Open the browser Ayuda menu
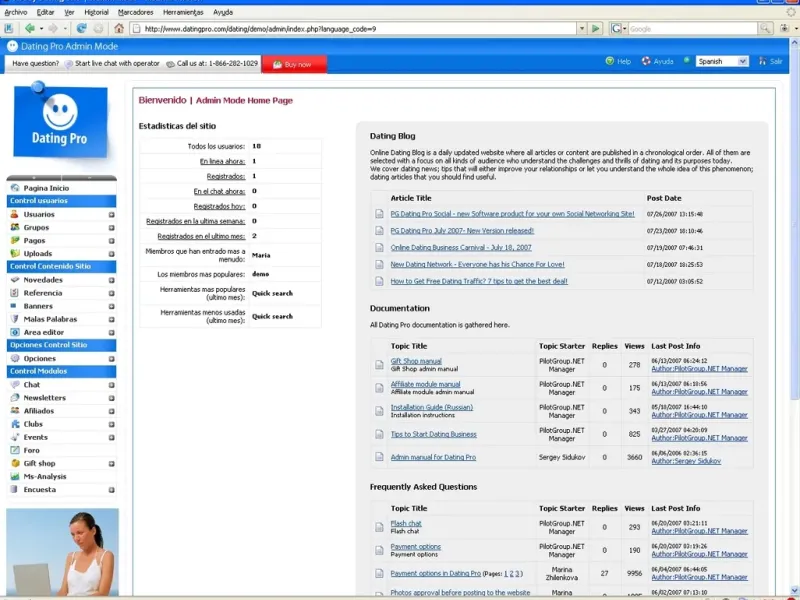Viewport: 800px width, 600px height. (x=223, y=12)
